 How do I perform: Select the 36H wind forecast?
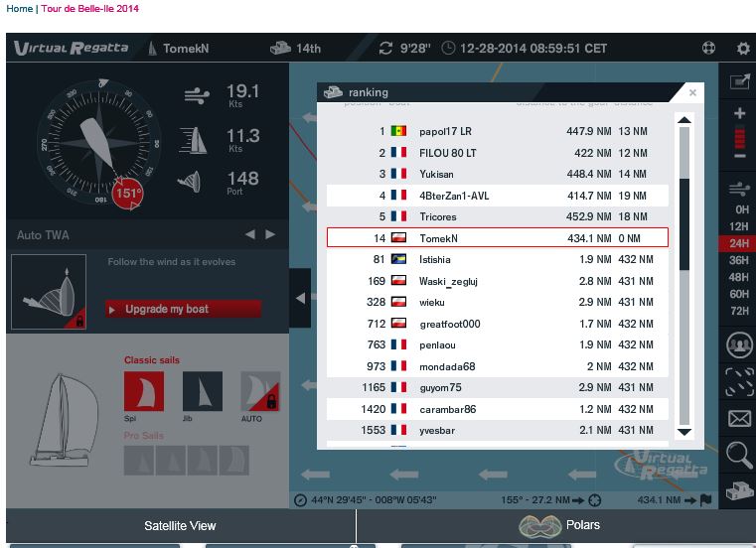tap(739, 260)
